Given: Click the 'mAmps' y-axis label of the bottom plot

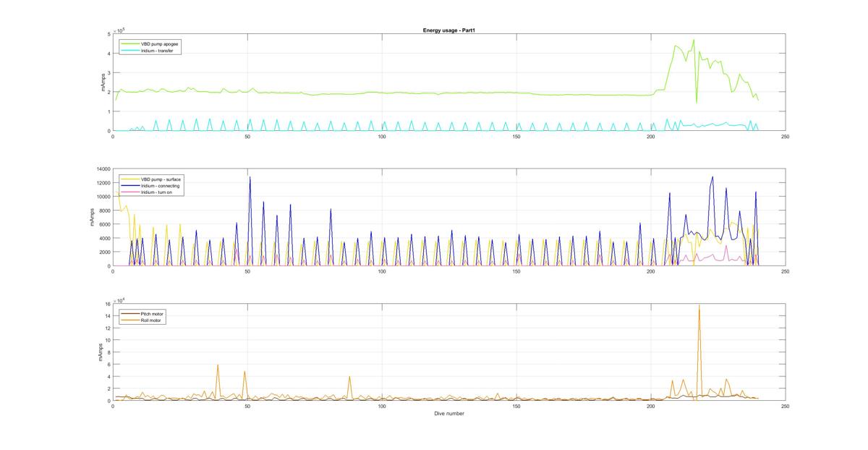Looking at the screenshot, I should [x=100, y=352].
